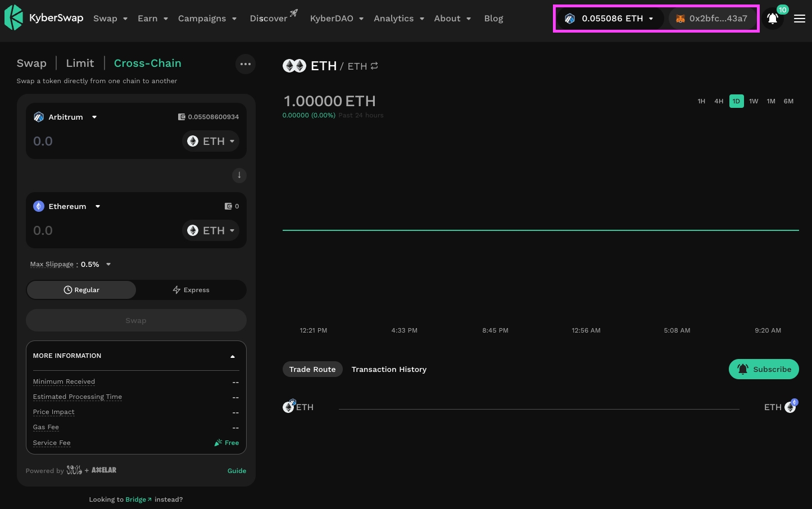This screenshot has width=812, height=509.
Task: Open the Analytics menu
Action: point(393,18)
